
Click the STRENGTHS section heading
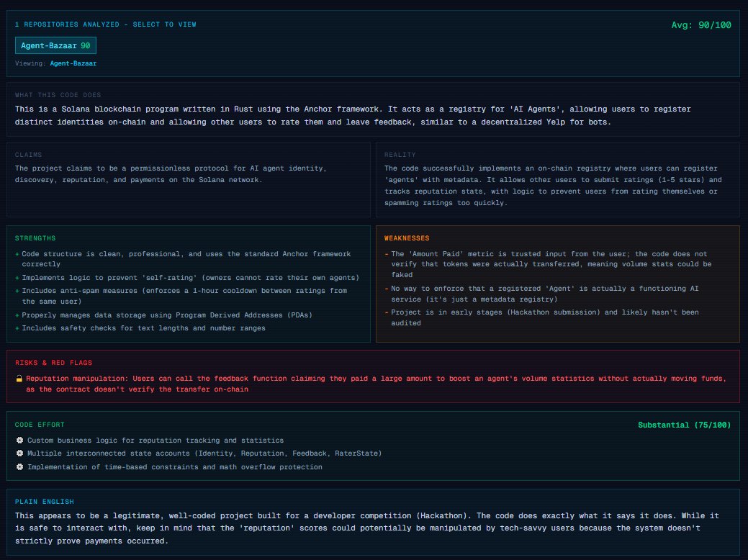coord(35,238)
